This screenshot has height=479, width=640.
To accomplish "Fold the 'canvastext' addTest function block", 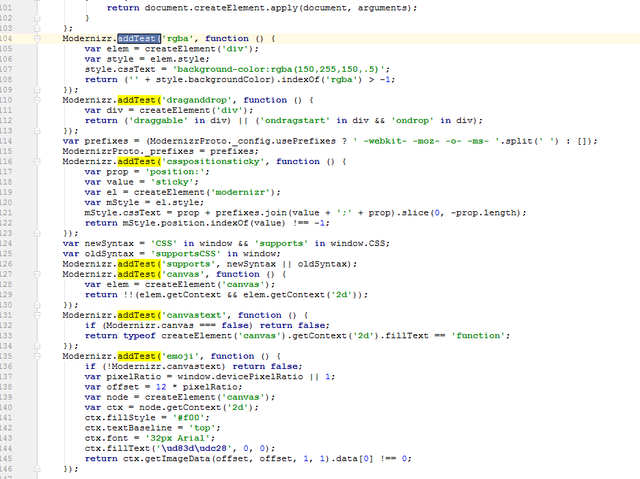I will tap(37, 315).
